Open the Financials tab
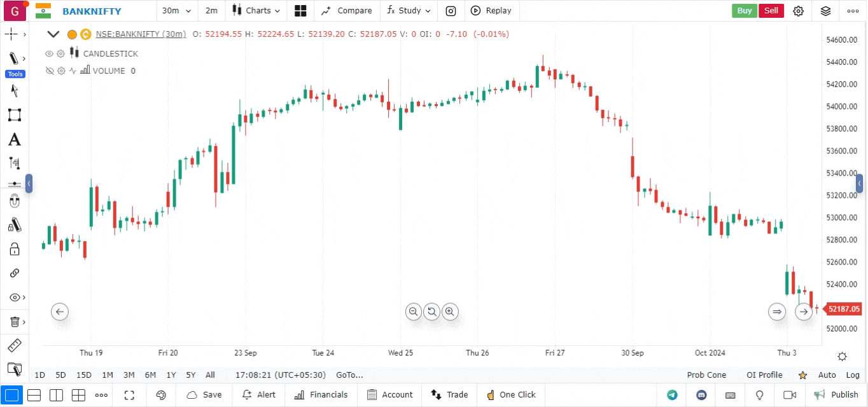 pyautogui.click(x=321, y=395)
